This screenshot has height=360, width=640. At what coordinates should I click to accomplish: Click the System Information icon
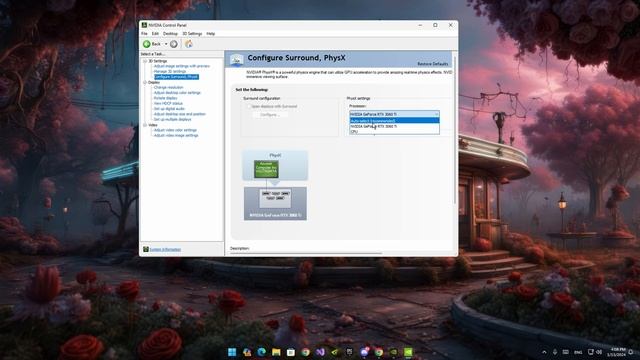[x=146, y=249]
